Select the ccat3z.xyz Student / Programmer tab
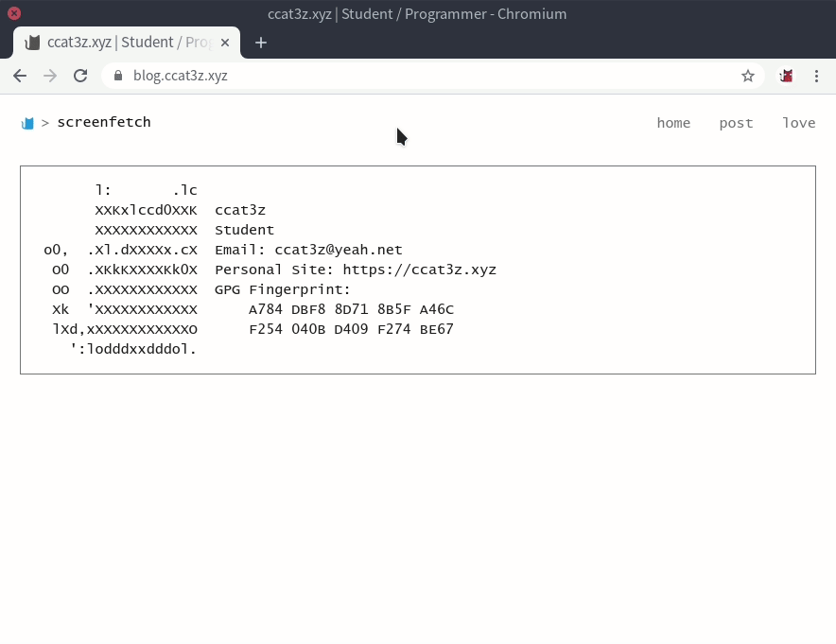 (x=123, y=43)
